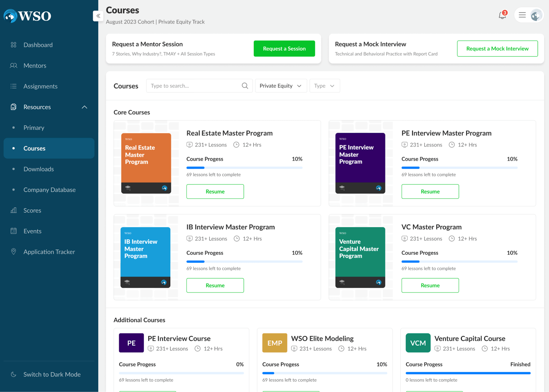Click the moon icon for dark mode

click(13, 374)
